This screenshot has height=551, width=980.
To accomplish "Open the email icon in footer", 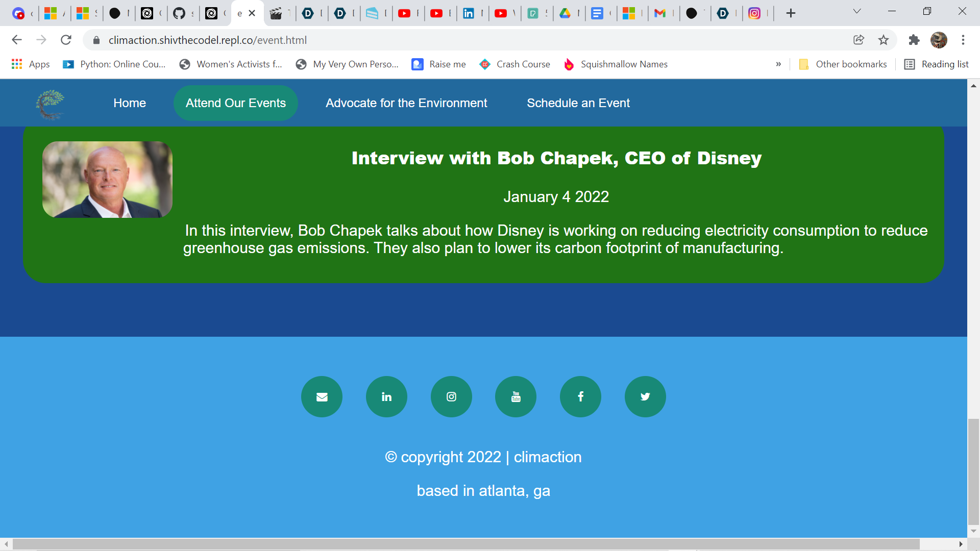I will pos(322,396).
